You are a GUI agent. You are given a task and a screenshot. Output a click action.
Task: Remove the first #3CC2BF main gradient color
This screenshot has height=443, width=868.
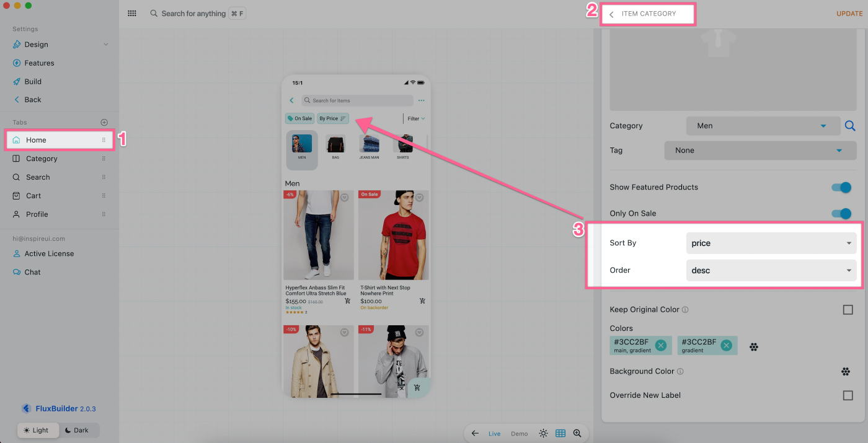click(x=661, y=345)
